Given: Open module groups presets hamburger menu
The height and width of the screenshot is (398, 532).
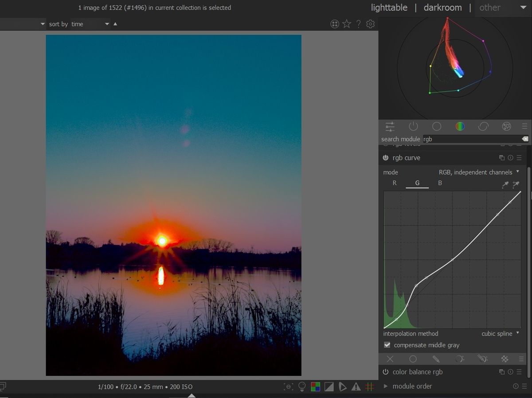Looking at the screenshot, I should coord(524,126).
